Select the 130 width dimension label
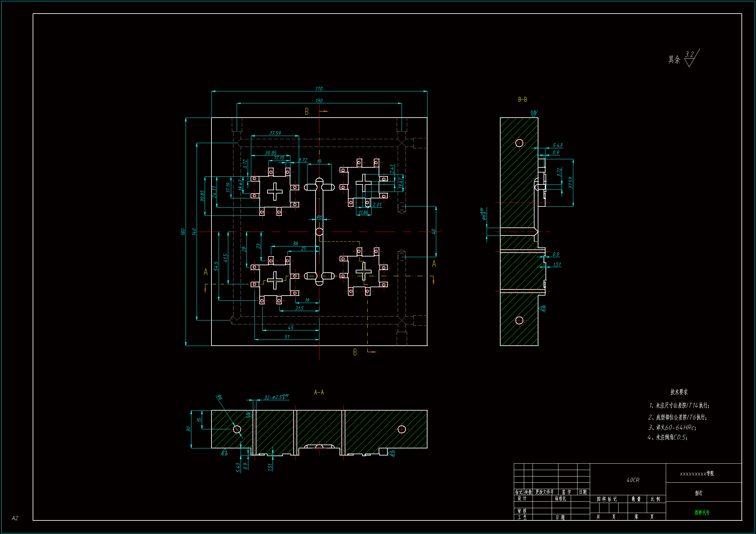Screen dimensions: 756x534 click(319, 101)
